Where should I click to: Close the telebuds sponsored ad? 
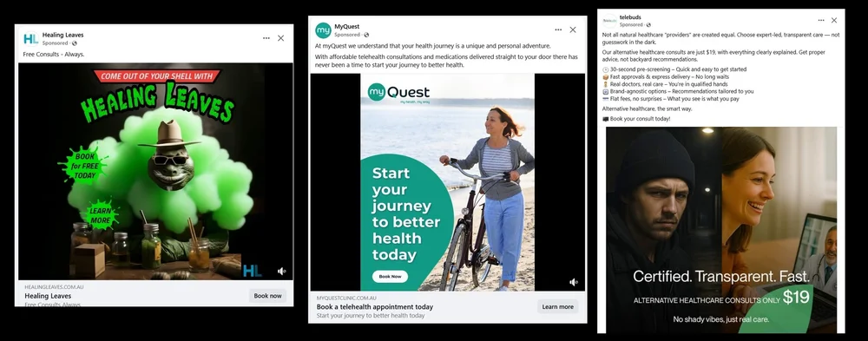click(834, 20)
